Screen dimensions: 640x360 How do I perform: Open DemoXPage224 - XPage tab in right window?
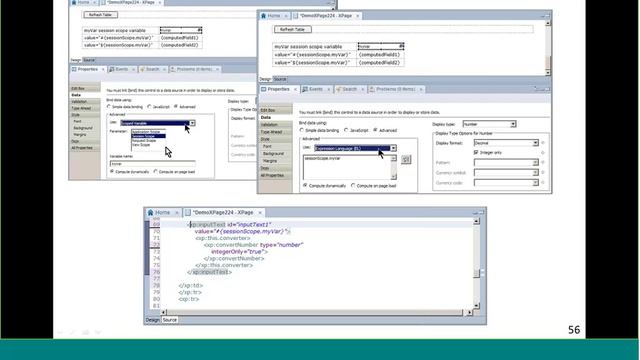(326, 16)
